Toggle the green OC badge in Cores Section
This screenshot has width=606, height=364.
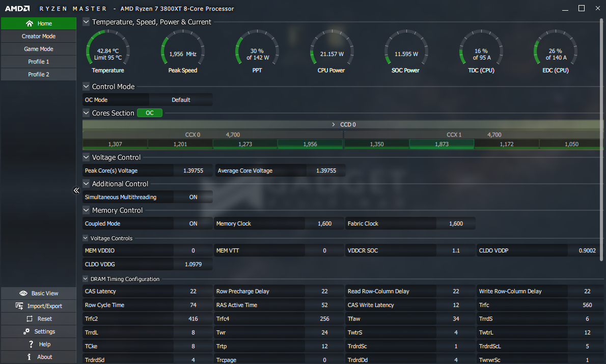coord(150,113)
